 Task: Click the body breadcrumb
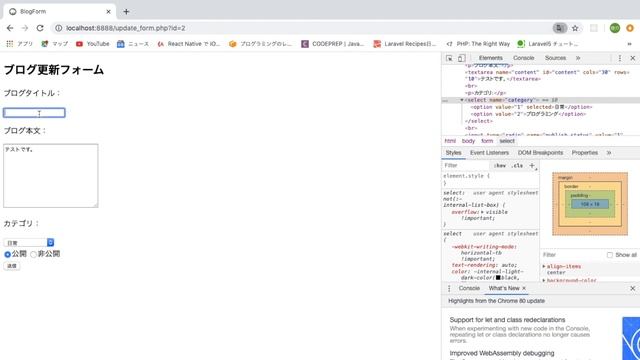(468, 141)
